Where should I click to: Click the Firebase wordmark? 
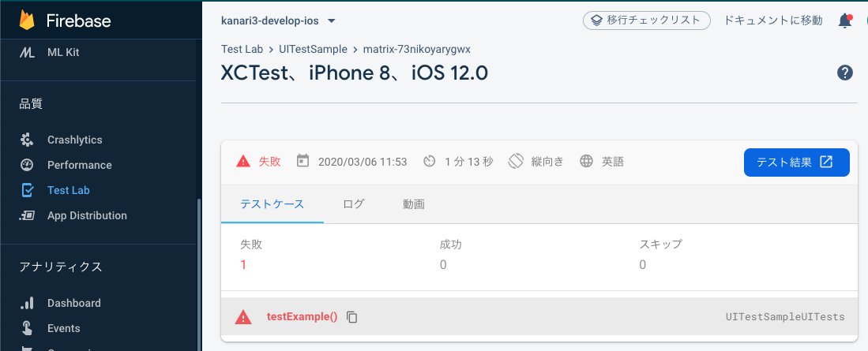79,21
